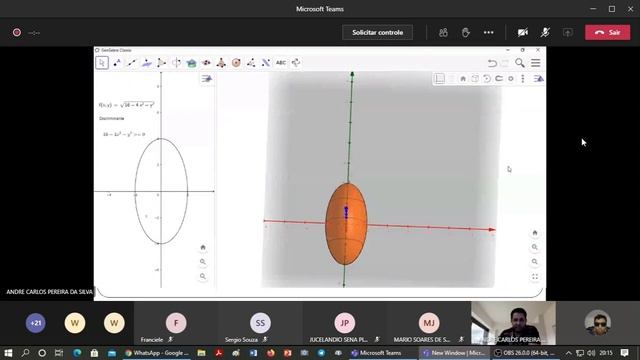The image size is (640, 360).
Task: Select Sergio Souza participant tile
Action: click(260, 323)
